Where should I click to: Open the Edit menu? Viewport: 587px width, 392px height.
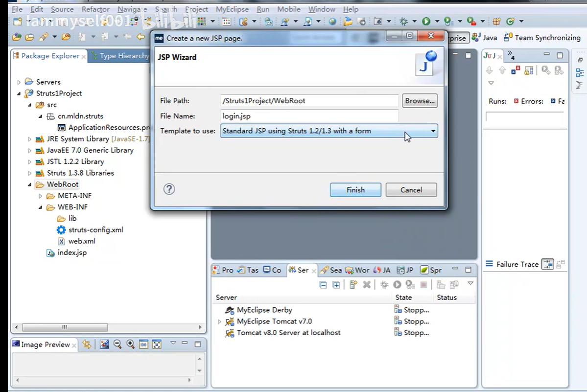[37, 9]
